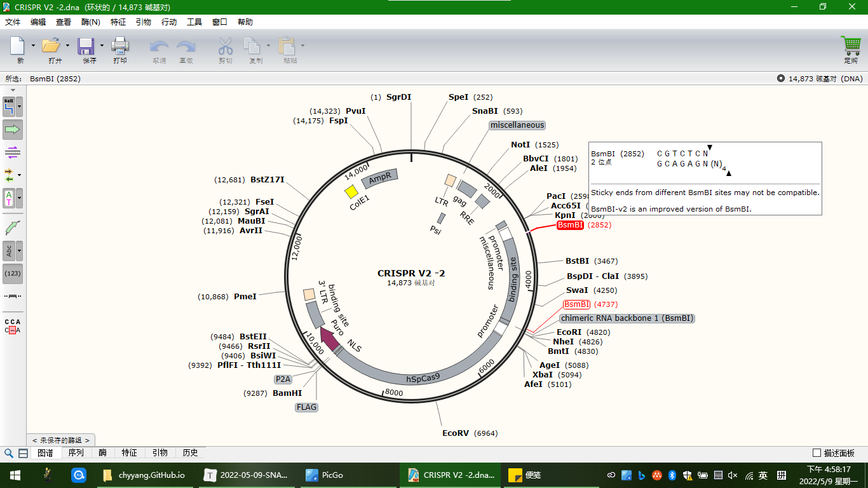Open the 窗口 menu
This screenshot has width=868, height=488.
220,22
